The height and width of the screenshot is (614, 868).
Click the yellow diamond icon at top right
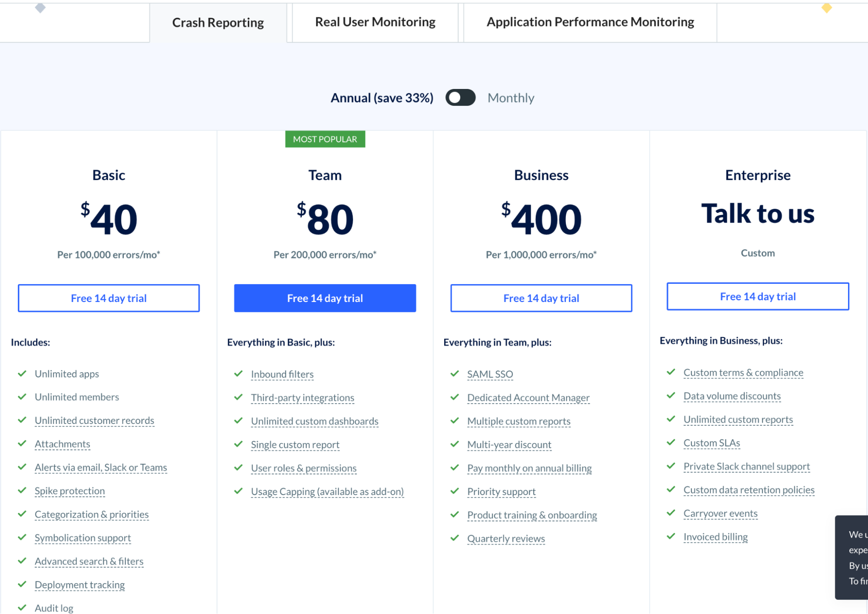click(826, 8)
